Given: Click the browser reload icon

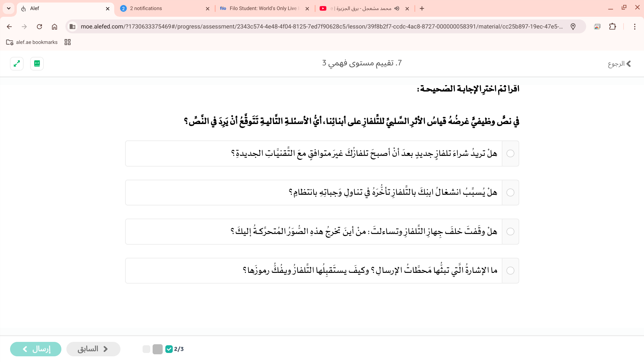Looking at the screenshot, I should point(39,26).
